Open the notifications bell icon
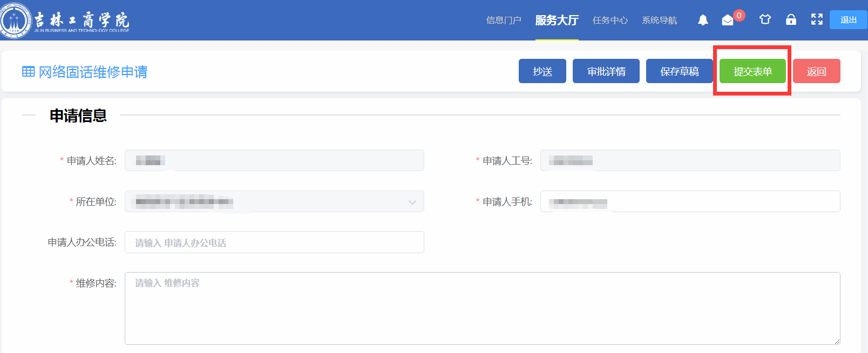The height and width of the screenshot is (353, 868). 703,20
